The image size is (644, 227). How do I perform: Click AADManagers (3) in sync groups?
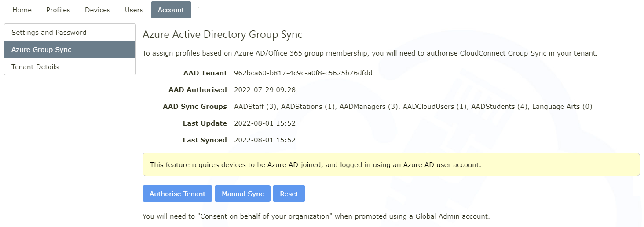(369, 107)
